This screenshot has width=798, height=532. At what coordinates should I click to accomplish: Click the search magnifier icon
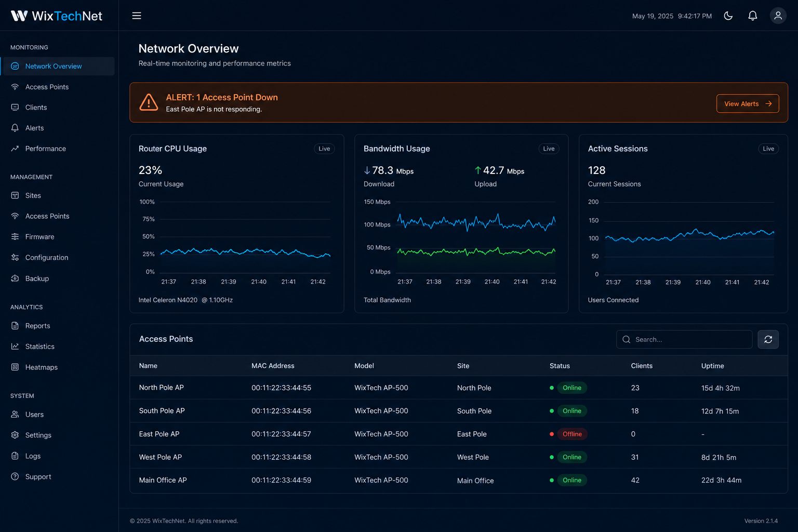tap(627, 339)
